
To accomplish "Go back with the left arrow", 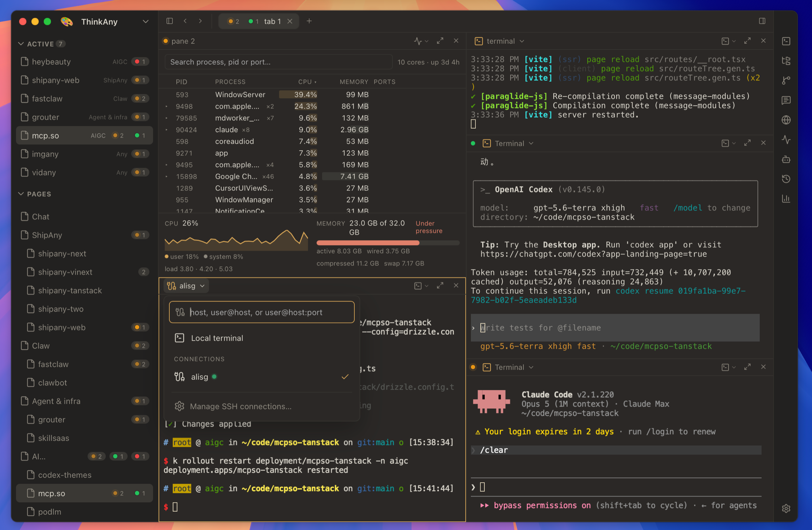I will click(185, 21).
